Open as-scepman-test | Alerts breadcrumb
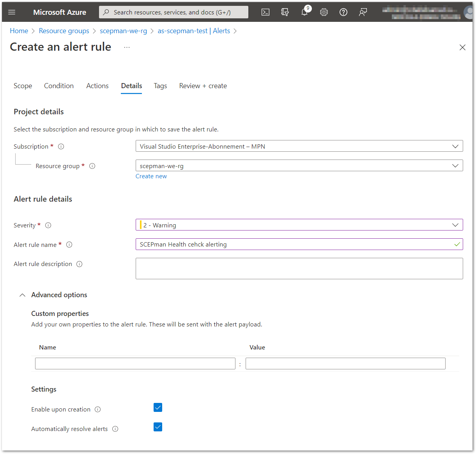 194,31
